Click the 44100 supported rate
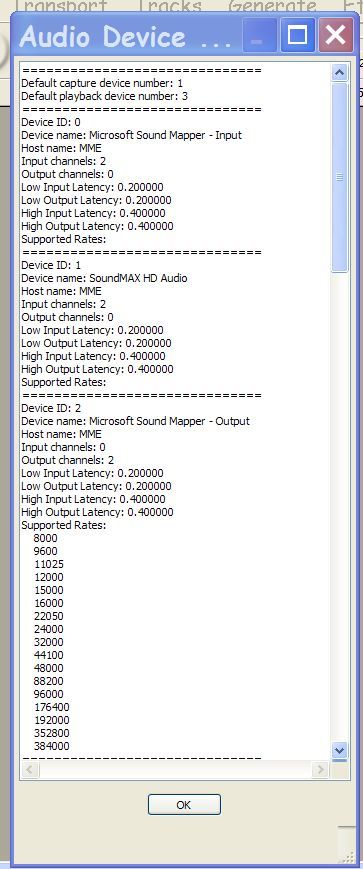This screenshot has height=869, width=363. click(x=49, y=655)
